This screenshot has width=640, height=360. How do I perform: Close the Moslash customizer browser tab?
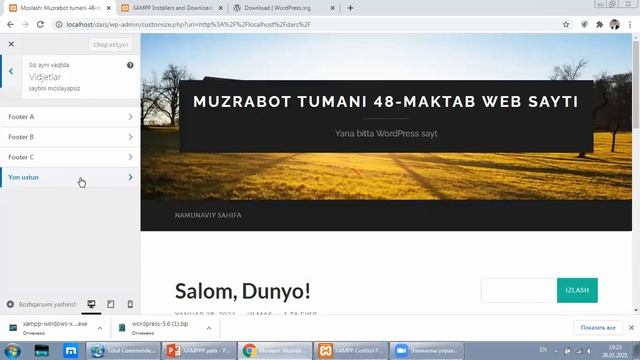109,8
